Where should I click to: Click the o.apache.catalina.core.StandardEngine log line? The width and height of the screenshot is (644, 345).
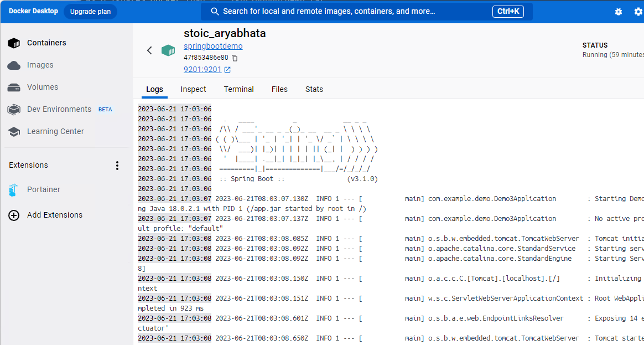click(391, 258)
